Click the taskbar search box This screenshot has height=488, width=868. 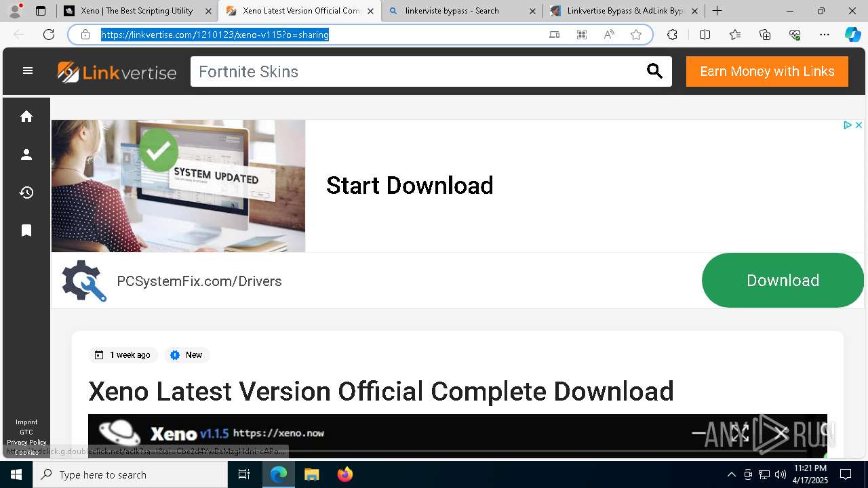[x=130, y=474]
